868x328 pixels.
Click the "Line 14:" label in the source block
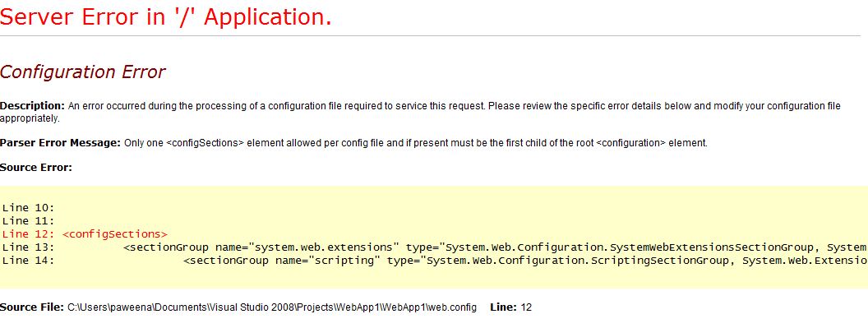29,261
